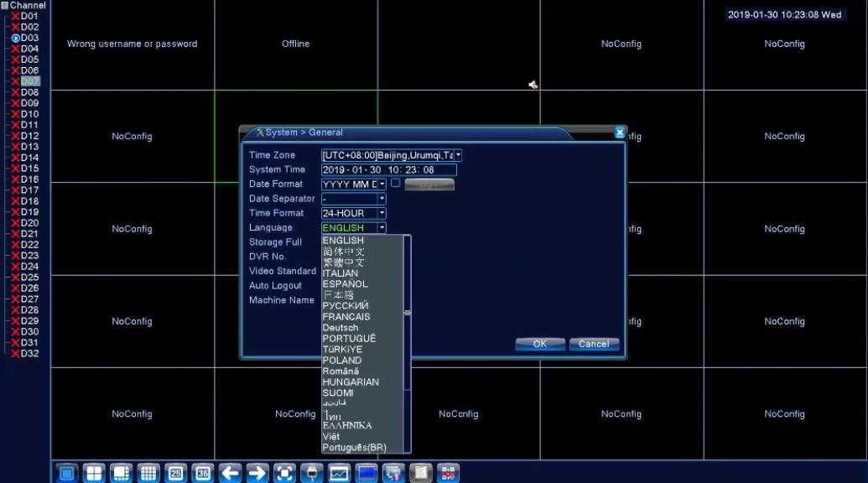Click the Cancel button

(x=594, y=344)
